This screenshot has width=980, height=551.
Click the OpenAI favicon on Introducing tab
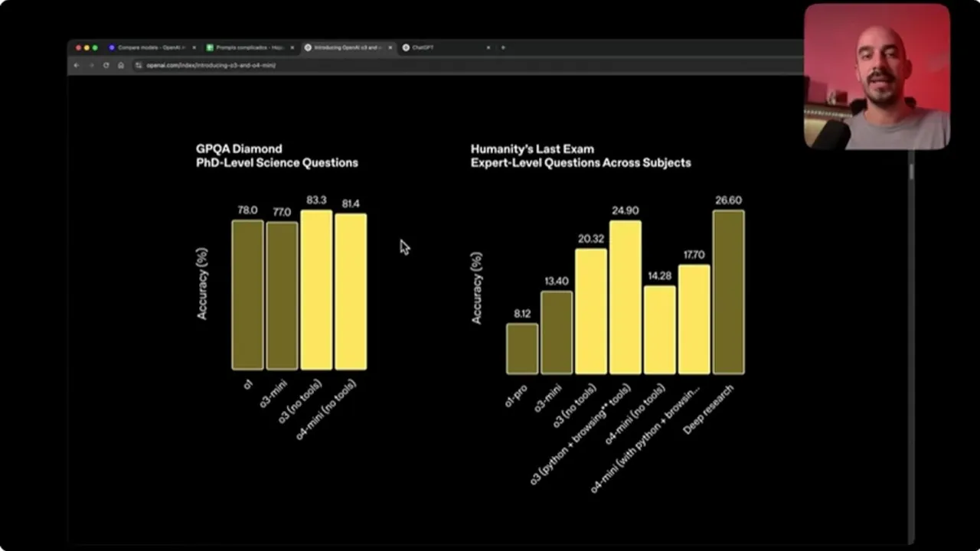pos(308,47)
